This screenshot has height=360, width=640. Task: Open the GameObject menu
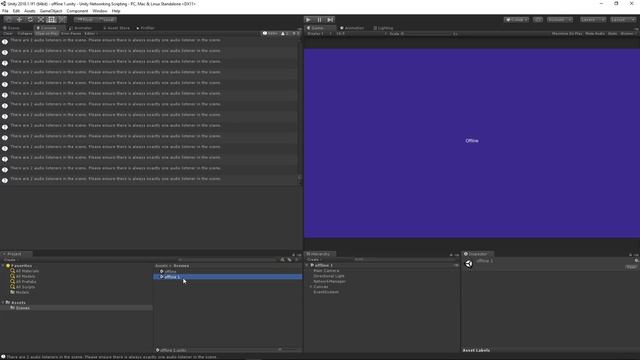(51, 11)
